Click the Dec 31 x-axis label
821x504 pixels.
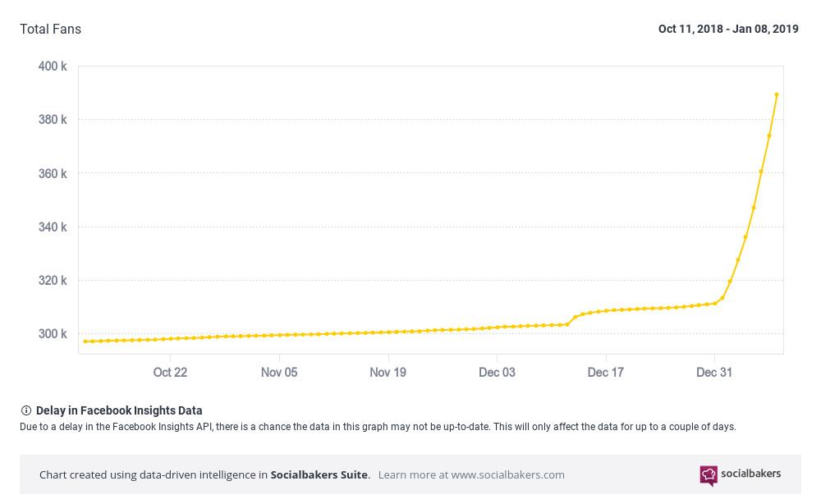click(714, 372)
